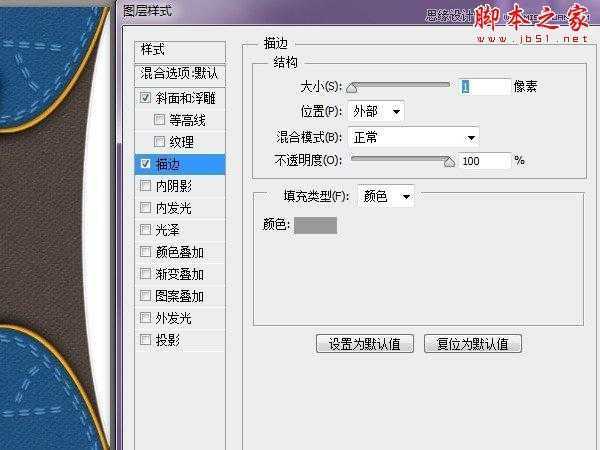Click the 设置为默认值 button
Image resolution: width=600 pixels, height=450 pixels.
coord(364,344)
